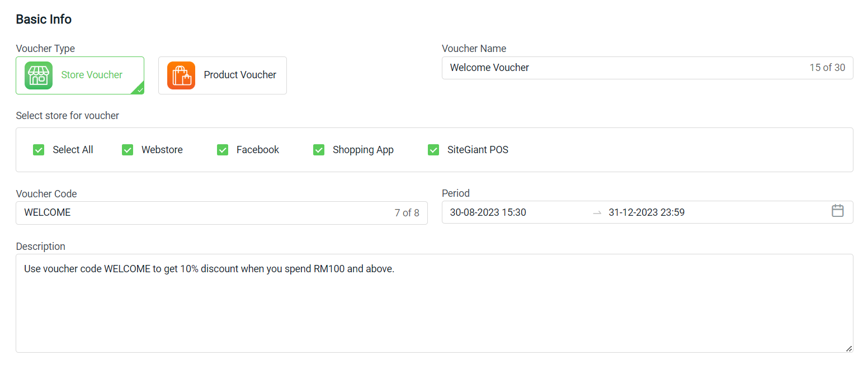Image resolution: width=868 pixels, height=379 pixels.
Task: Click the SiteGiant POS label
Action: pos(478,150)
